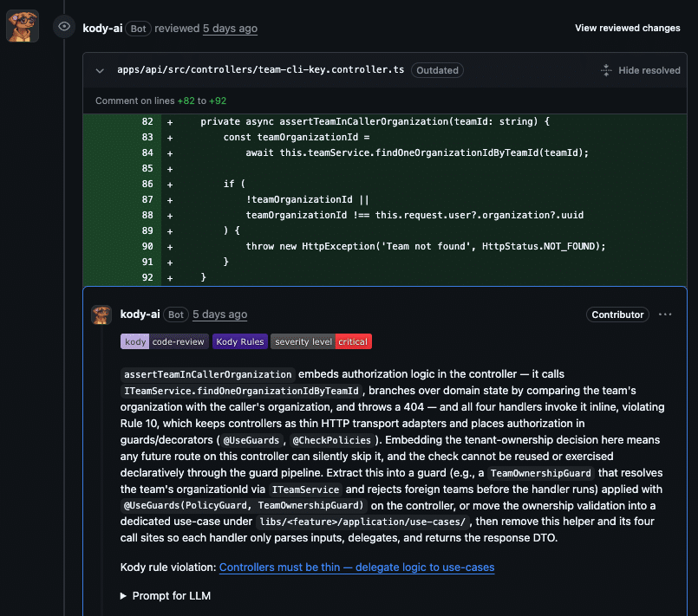698x616 pixels.
Task: Click the 'Kody Rules' badge
Action: pos(240,341)
